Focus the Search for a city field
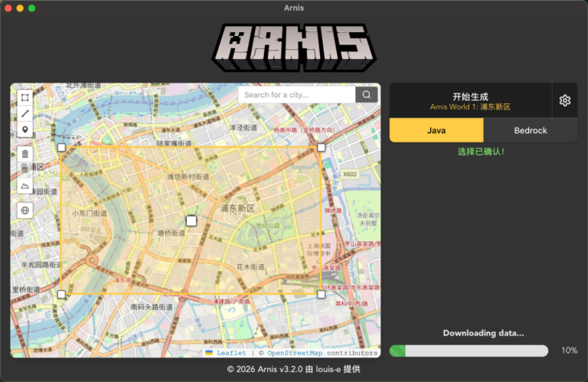 297,95
